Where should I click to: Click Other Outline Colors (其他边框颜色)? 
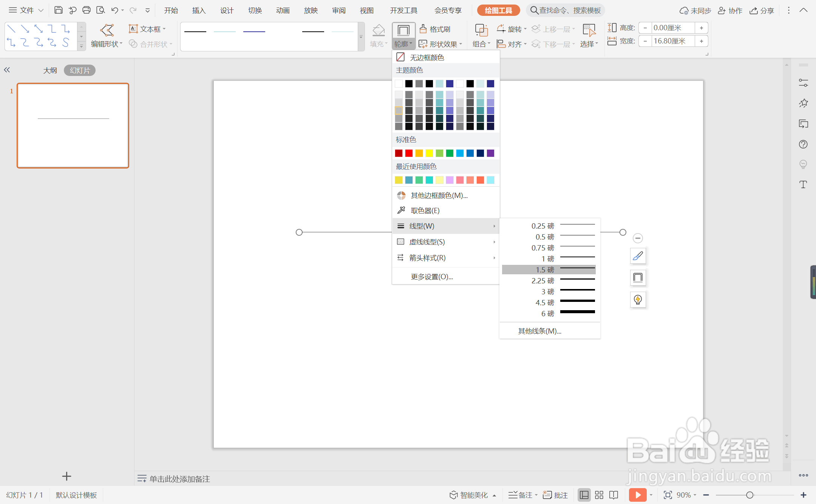point(446,195)
